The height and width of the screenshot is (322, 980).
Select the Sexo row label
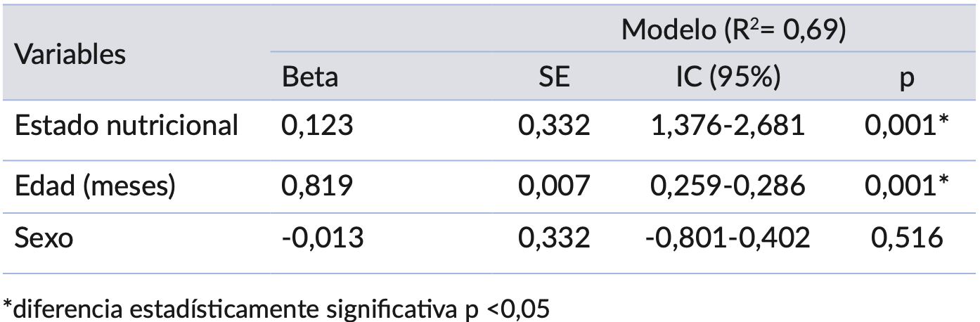(x=44, y=238)
